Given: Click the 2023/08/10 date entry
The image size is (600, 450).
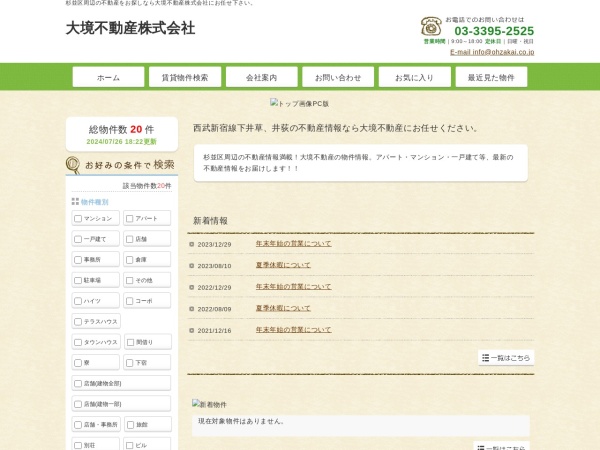Looking at the screenshot, I should (x=214, y=266).
